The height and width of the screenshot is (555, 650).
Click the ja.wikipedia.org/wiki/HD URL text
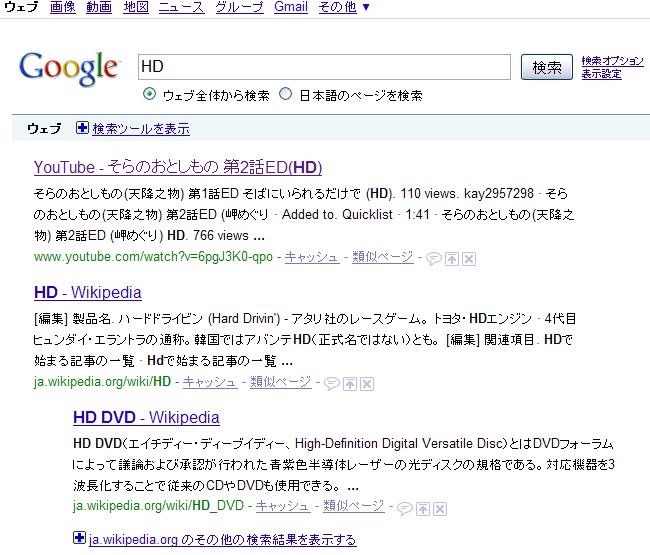click(102, 382)
